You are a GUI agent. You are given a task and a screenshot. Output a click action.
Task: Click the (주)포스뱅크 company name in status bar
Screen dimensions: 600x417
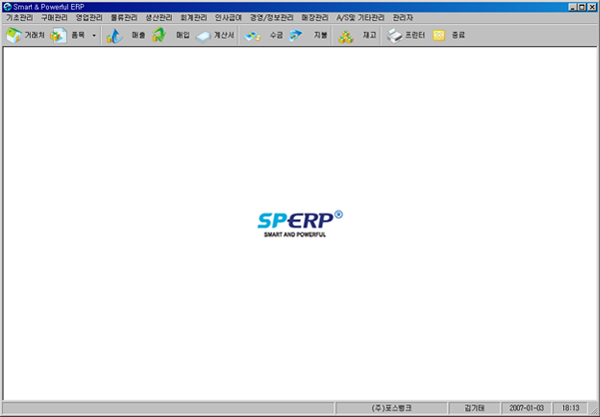(x=391, y=408)
